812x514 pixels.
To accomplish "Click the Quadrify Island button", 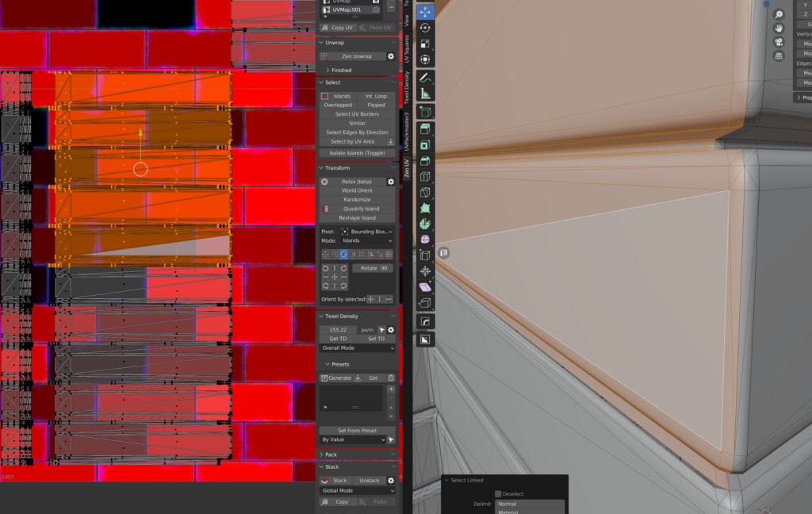I will (361, 209).
